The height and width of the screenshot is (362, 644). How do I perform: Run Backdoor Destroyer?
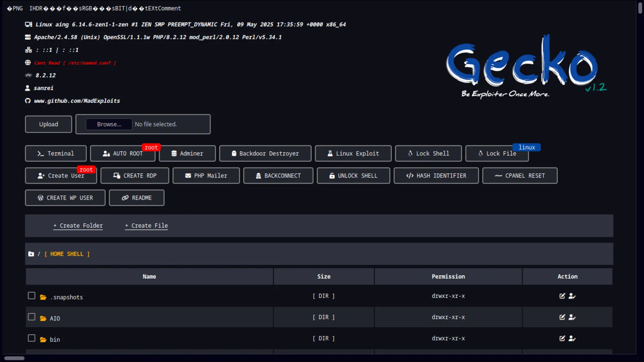tap(265, 153)
